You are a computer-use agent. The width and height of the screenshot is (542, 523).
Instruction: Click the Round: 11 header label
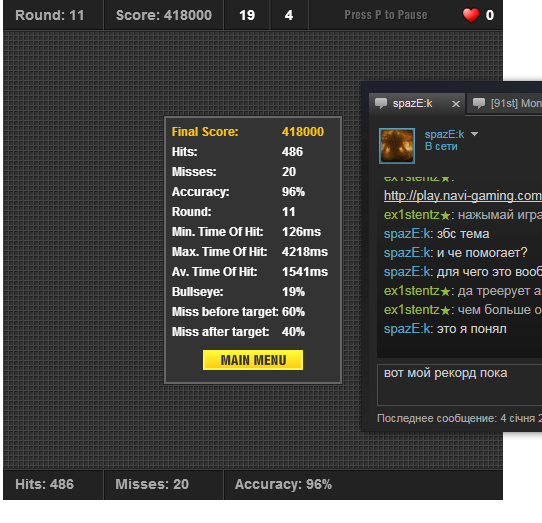pyautogui.click(x=50, y=15)
